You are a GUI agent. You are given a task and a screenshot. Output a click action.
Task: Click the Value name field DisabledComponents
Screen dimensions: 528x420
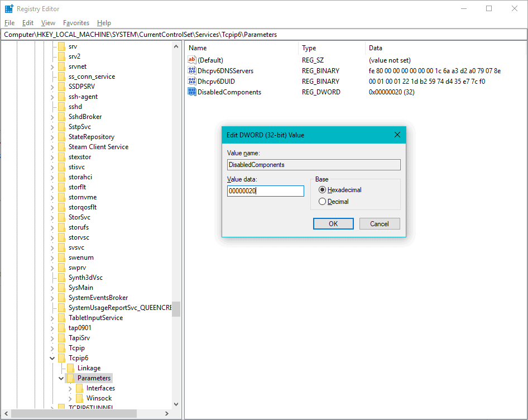pyautogui.click(x=314, y=165)
